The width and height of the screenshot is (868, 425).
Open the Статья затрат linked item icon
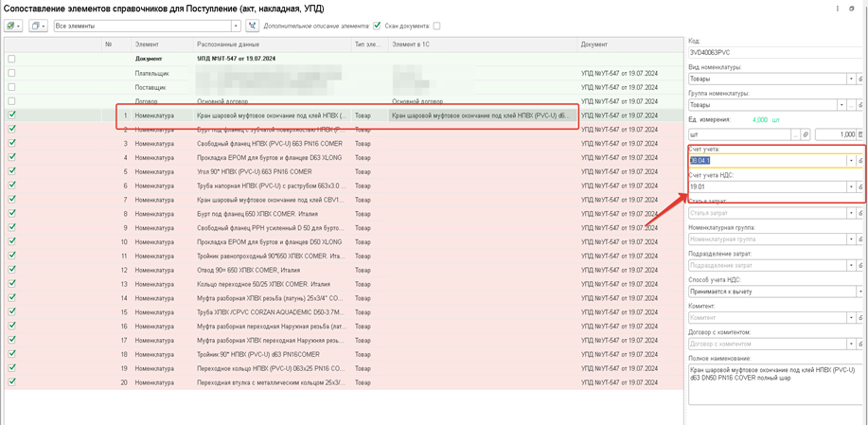pos(860,213)
